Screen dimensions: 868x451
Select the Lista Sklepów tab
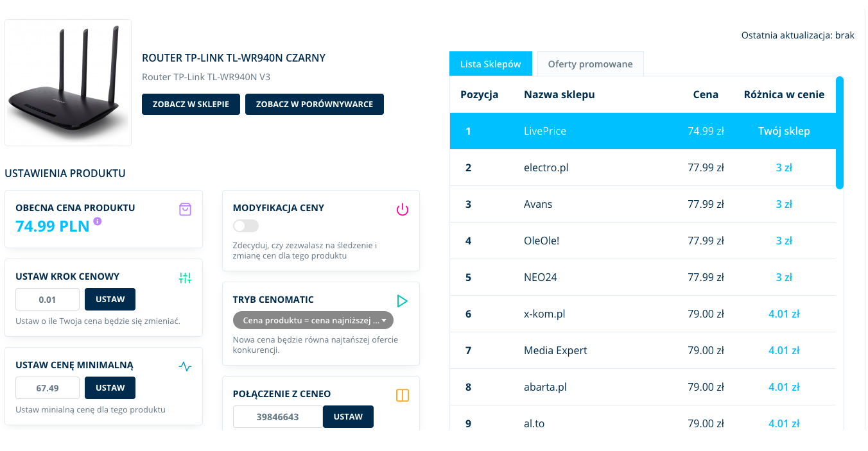[x=490, y=64]
